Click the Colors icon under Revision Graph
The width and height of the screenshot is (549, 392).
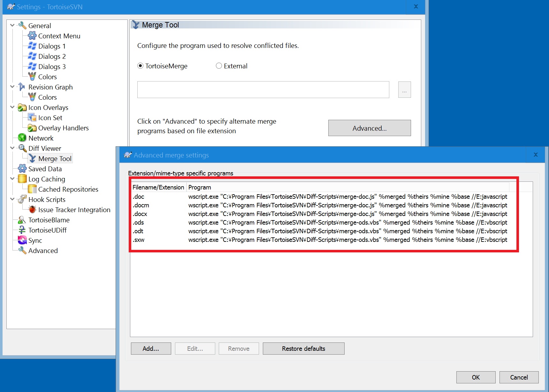tap(32, 97)
